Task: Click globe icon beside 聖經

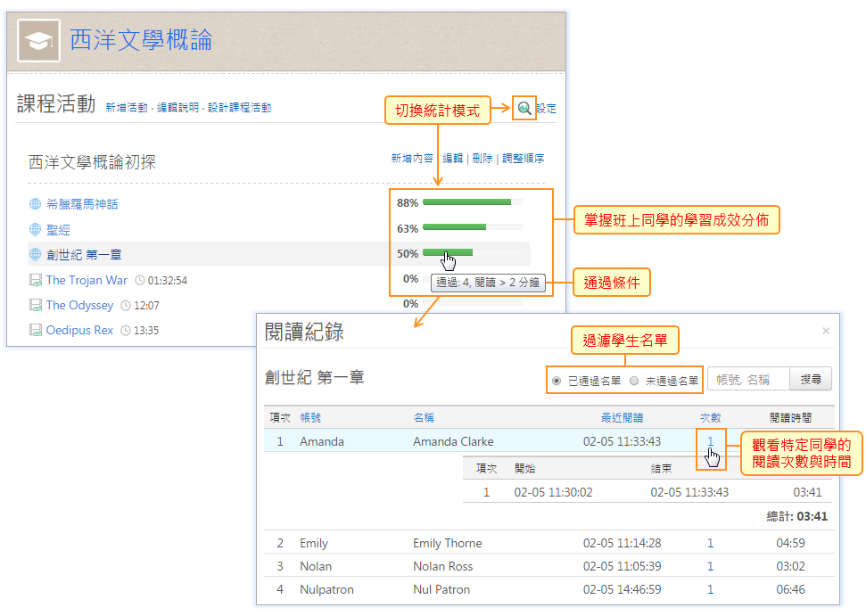Action: coord(35,229)
